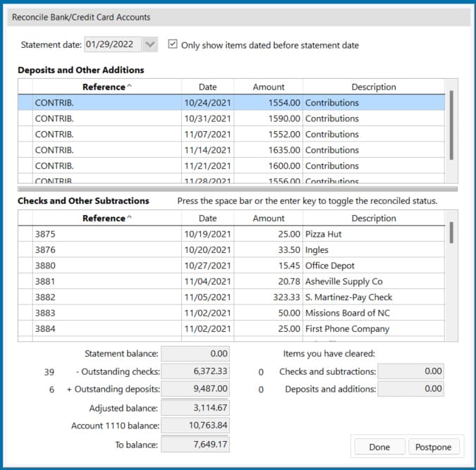Click the Statement balance field
This screenshot has width=476, height=470.
click(195, 354)
